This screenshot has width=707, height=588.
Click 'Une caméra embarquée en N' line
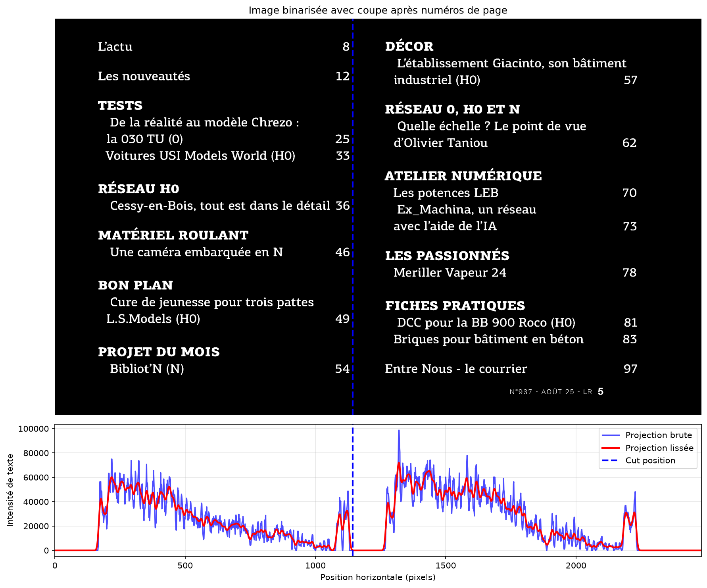click(196, 252)
